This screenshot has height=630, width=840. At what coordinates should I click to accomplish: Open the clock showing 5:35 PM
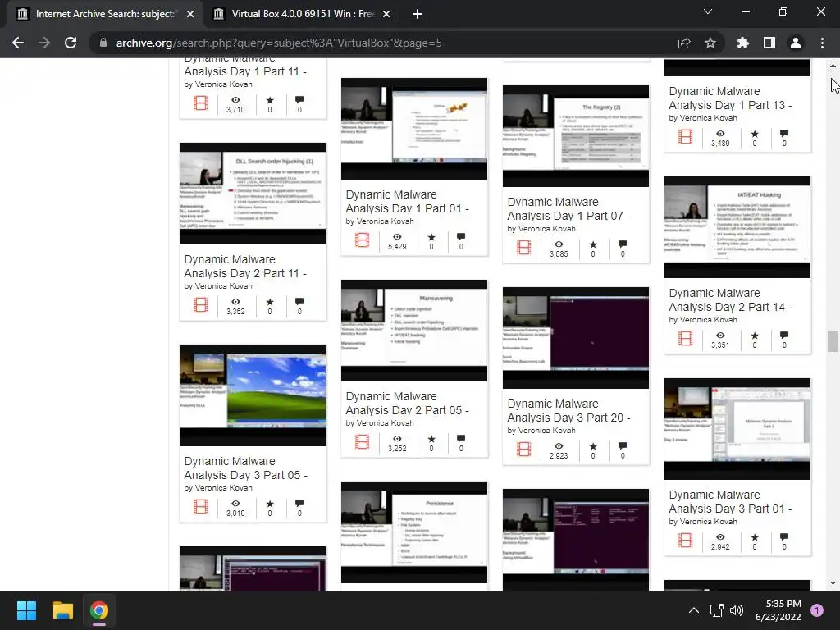coord(778,610)
